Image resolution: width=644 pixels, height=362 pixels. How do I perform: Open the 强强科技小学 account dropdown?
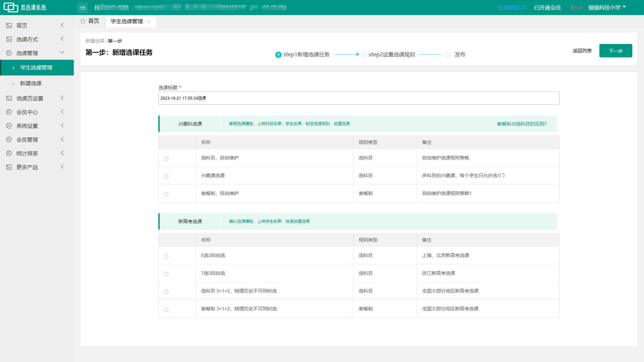(x=607, y=7)
